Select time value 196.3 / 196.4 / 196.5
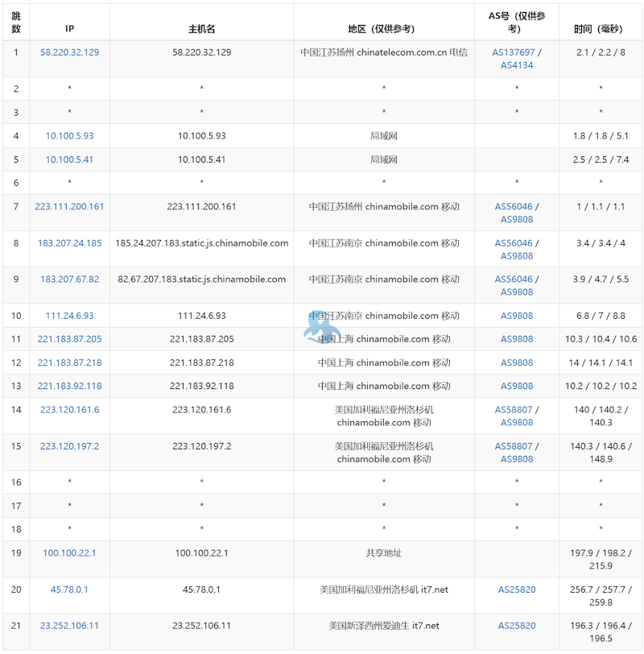644x654 pixels. [601, 632]
